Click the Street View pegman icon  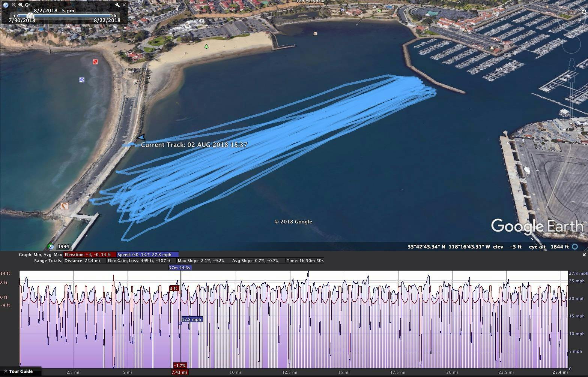572,64
